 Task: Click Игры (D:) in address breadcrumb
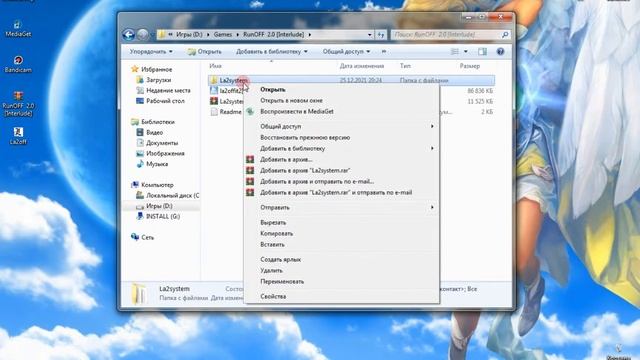click(189, 35)
